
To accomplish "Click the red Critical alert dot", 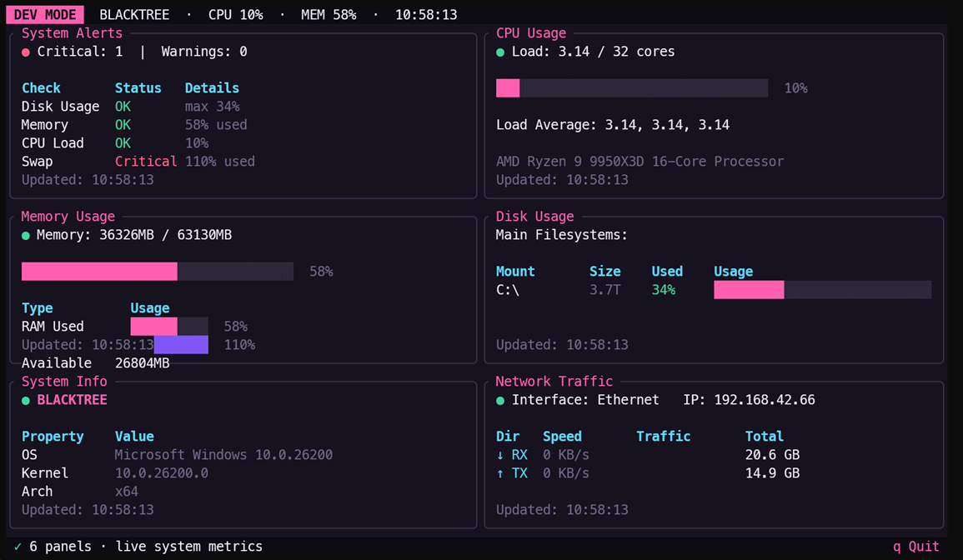I will [26, 52].
